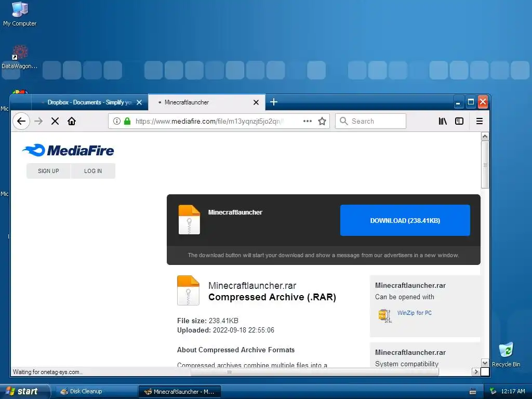Click the Minecraftlauncher.rar heading text
This screenshot has width=532, height=399.
coord(252,286)
